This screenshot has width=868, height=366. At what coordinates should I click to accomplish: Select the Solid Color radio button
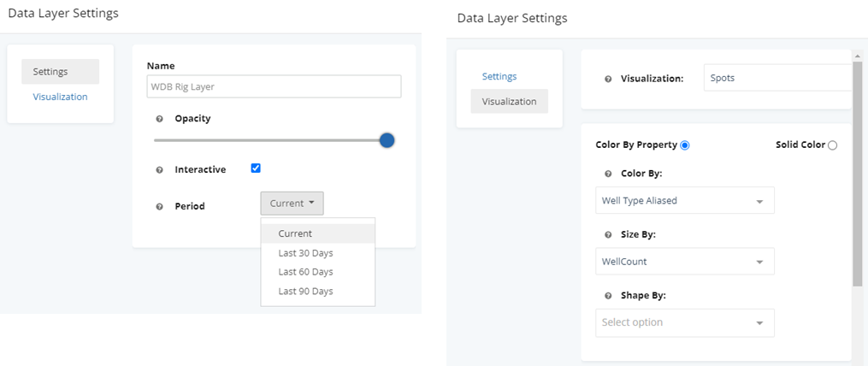point(832,145)
